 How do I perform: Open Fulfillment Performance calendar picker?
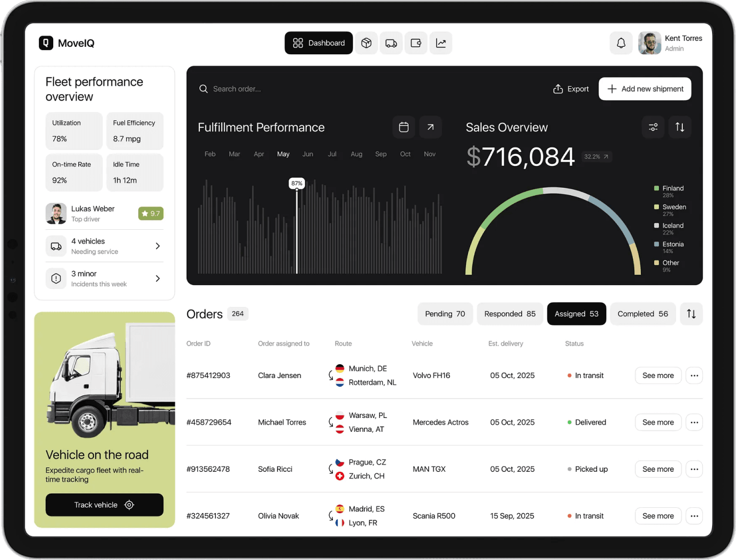click(404, 127)
